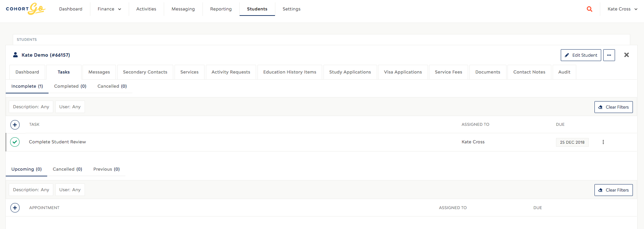Click the Edit Student button
Image resolution: width=644 pixels, height=229 pixels.
click(581, 55)
